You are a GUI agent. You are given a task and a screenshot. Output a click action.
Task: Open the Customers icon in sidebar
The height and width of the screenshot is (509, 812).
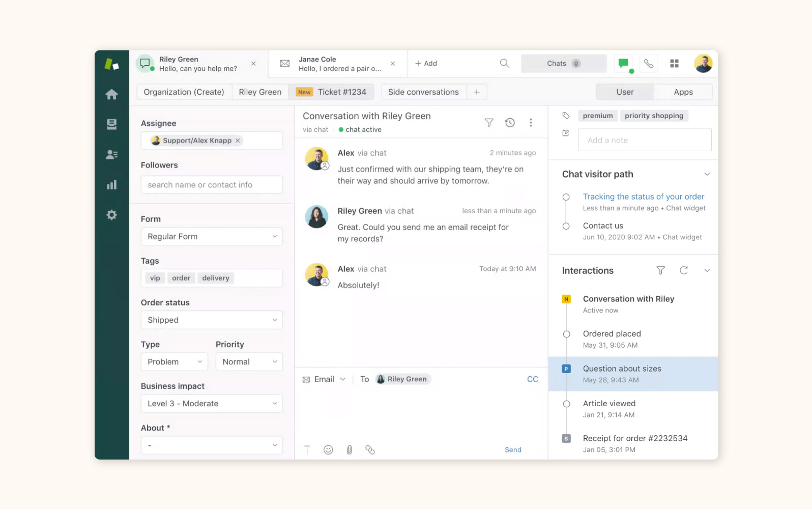click(x=111, y=154)
